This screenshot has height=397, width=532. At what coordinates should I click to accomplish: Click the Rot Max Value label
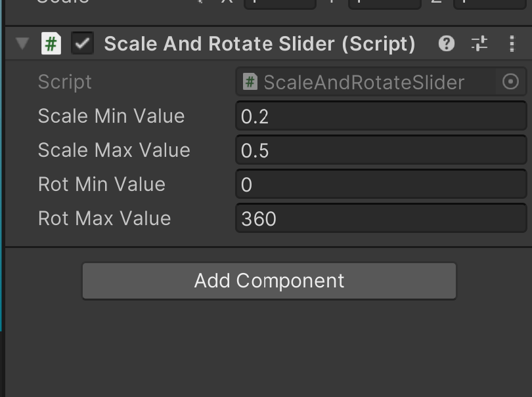[104, 218]
